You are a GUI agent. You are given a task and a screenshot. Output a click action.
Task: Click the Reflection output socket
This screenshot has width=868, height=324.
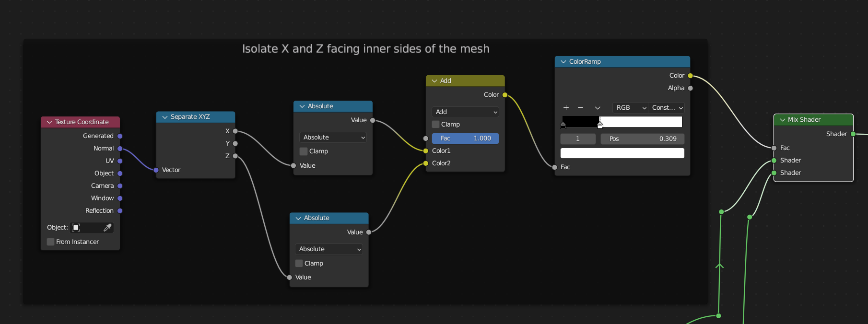coord(120,211)
